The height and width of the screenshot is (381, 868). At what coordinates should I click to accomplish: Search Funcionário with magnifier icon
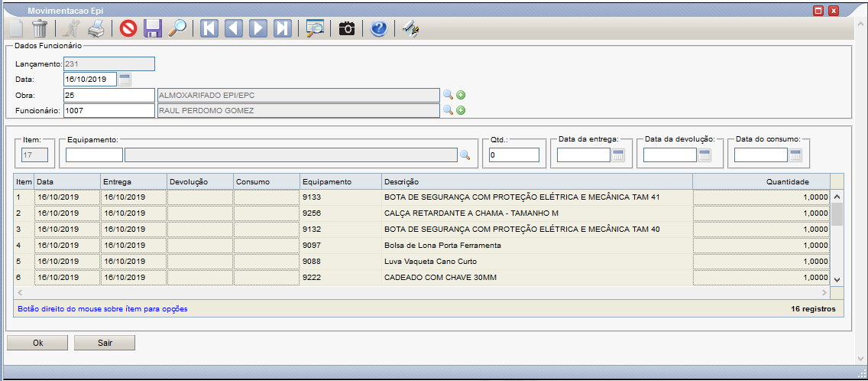tap(448, 109)
